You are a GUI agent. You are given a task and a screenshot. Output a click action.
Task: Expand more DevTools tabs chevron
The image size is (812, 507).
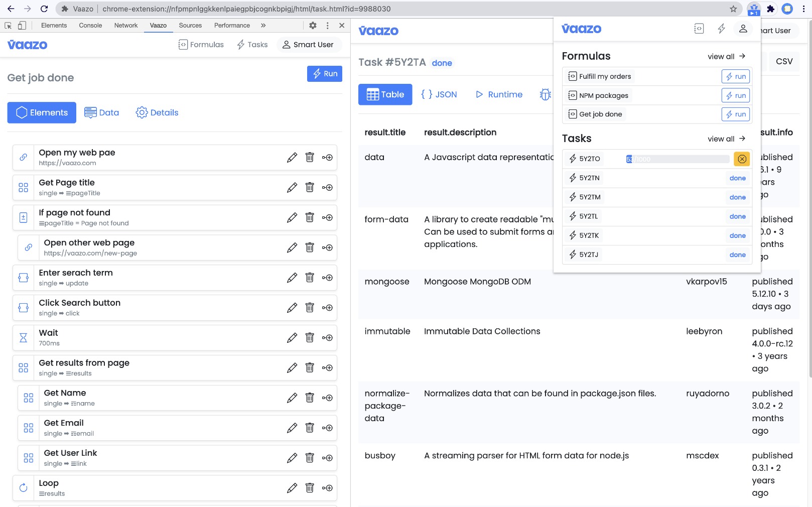(x=263, y=26)
